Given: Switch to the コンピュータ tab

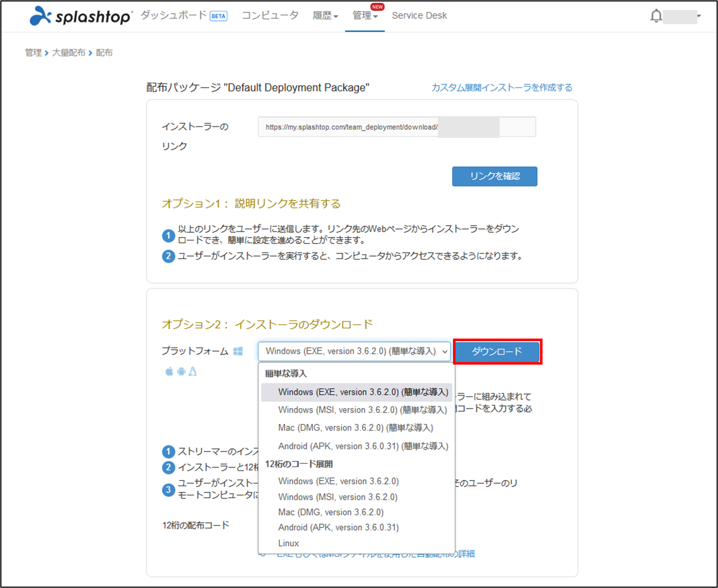Looking at the screenshot, I should (x=270, y=16).
